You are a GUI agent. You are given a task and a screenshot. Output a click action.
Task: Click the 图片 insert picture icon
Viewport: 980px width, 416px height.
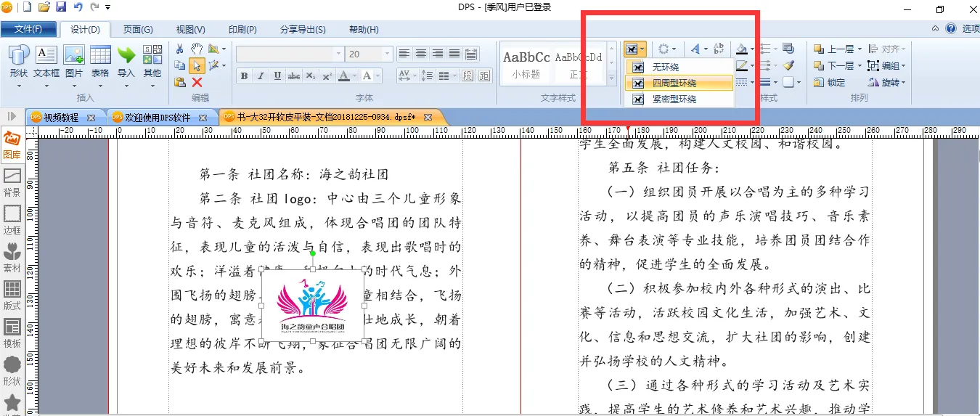coord(74,62)
